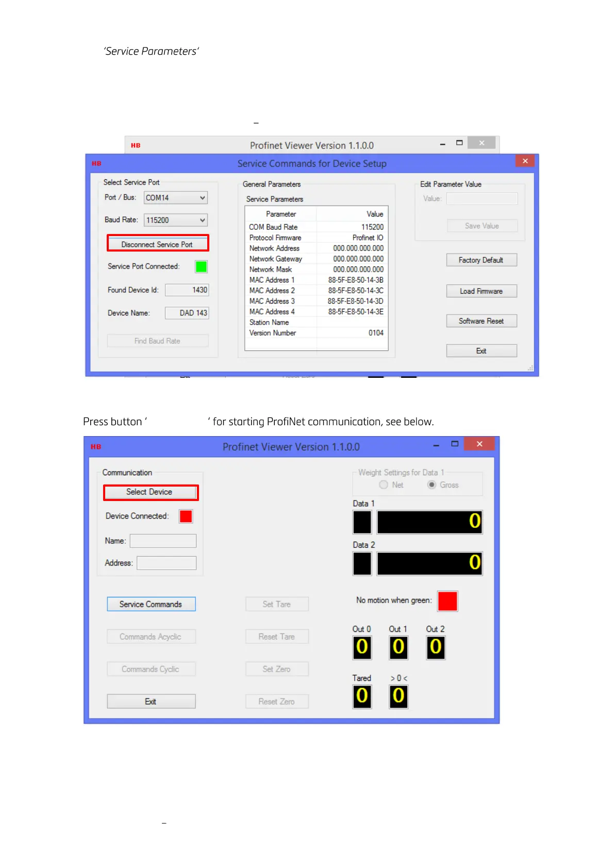The image size is (614, 868).
Task: Click the Found Device Id field
Action: point(187,290)
